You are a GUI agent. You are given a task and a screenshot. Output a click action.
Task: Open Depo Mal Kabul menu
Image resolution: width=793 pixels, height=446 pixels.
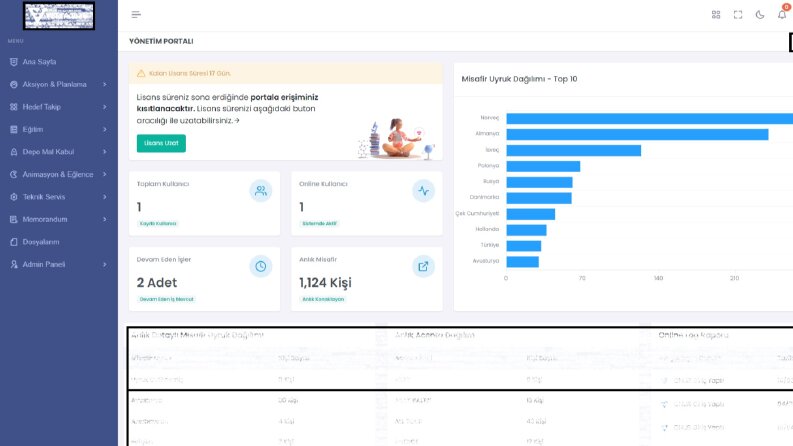point(48,152)
